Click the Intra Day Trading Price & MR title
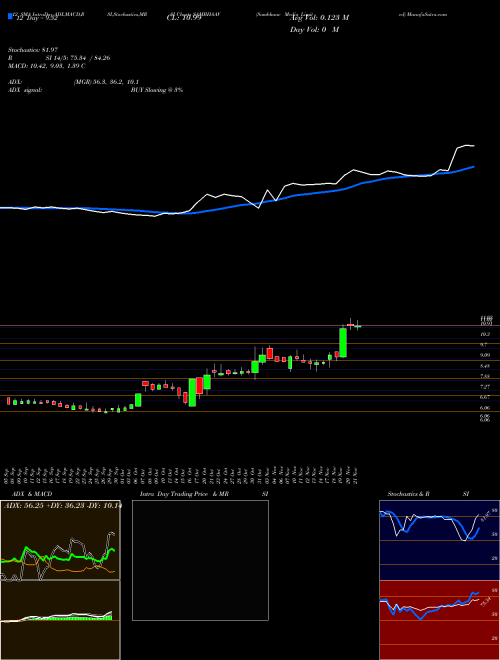Screen dimensions: 500x660 click(x=184, y=494)
